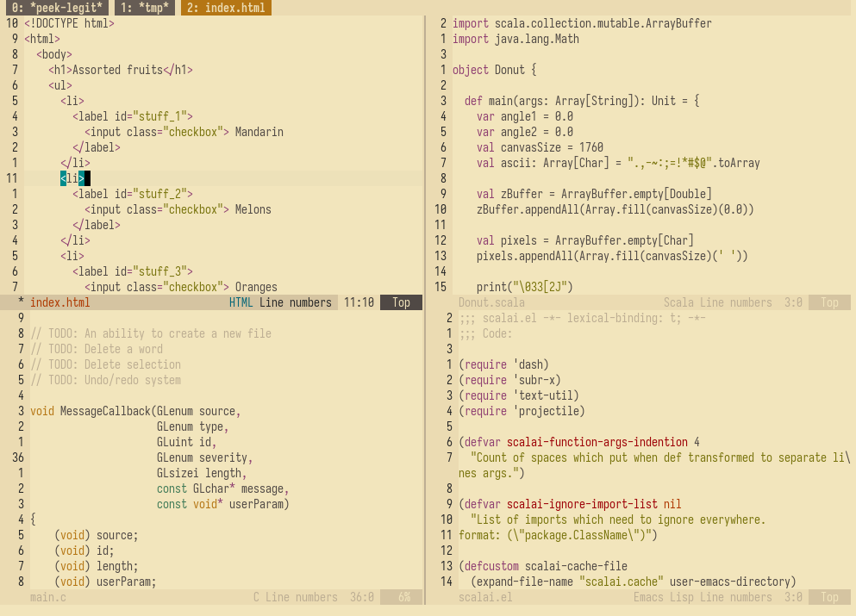The height and width of the screenshot is (616, 856).
Task: Toggle Line numbers in Donut.scala mode line
Action: 735,302
